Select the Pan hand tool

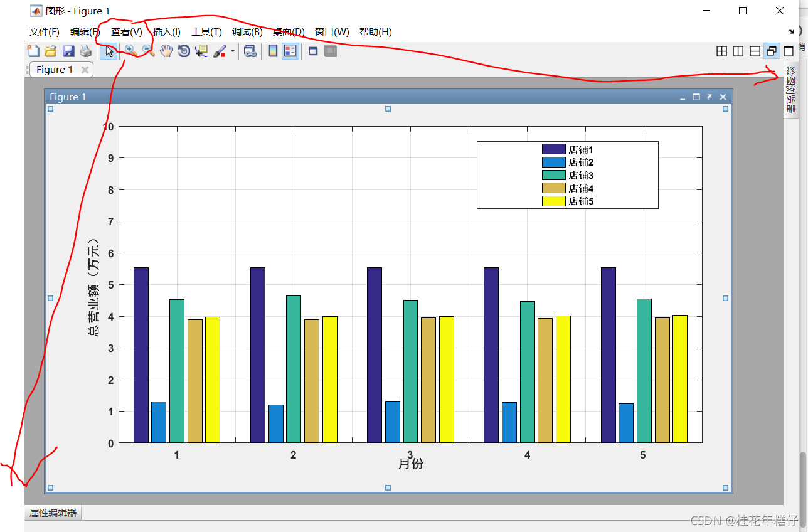pos(166,51)
